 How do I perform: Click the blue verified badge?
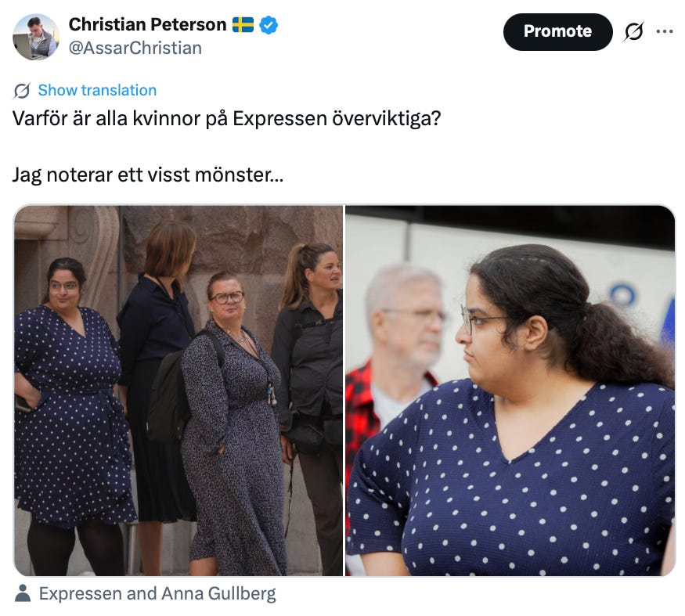(269, 25)
